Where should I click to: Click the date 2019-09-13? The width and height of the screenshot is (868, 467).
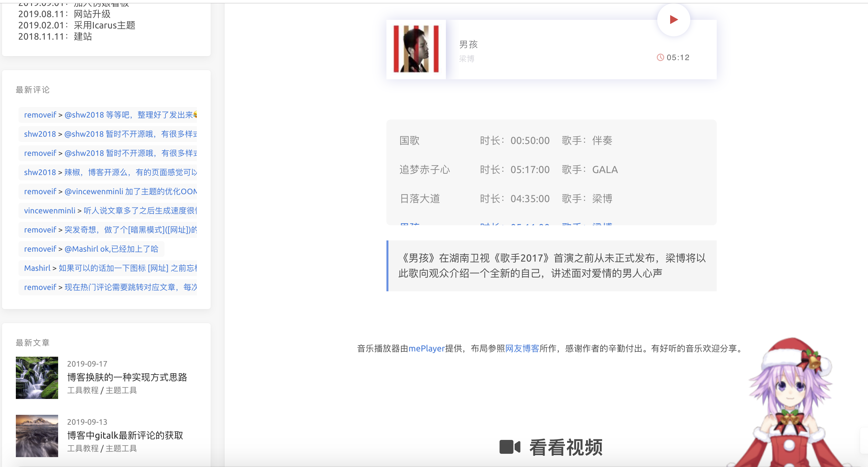tap(87, 422)
